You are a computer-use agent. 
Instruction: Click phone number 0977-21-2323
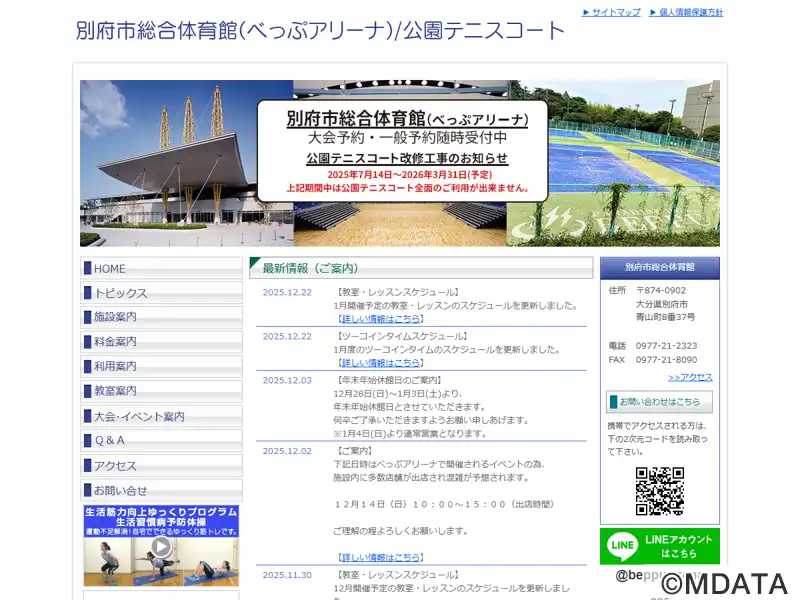point(666,346)
